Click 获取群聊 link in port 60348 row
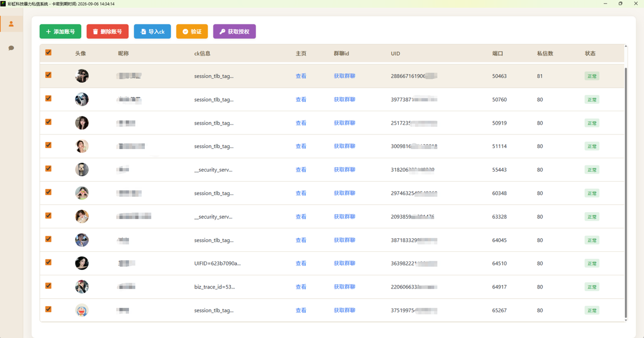 (x=345, y=193)
